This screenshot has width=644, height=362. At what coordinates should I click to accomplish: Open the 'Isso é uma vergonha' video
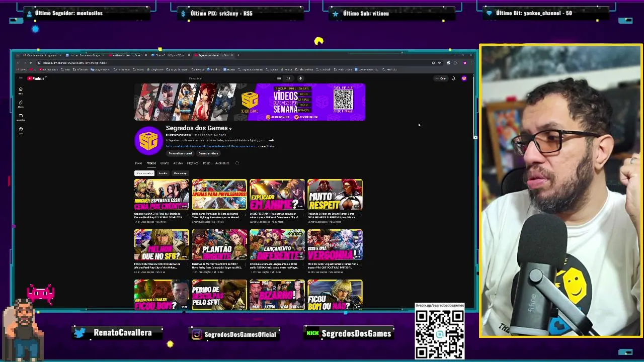(x=335, y=245)
